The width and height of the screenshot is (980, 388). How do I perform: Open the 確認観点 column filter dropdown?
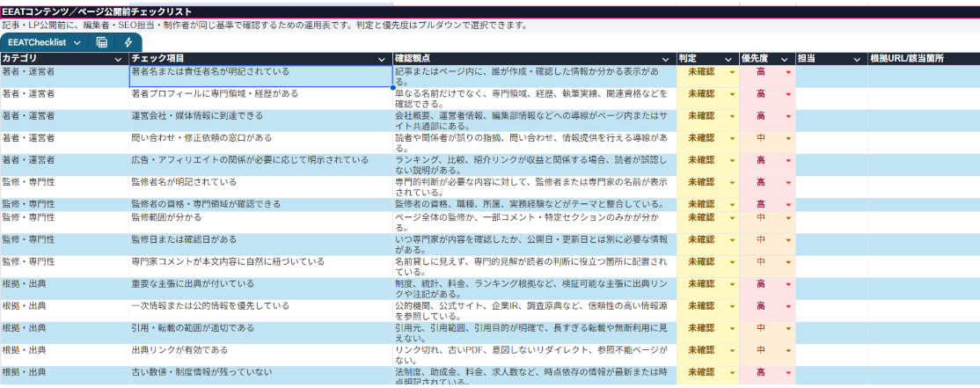coord(666,59)
